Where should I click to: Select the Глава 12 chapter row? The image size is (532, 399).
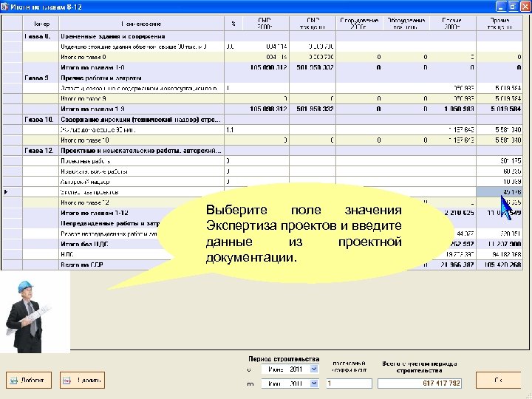click(262, 150)
